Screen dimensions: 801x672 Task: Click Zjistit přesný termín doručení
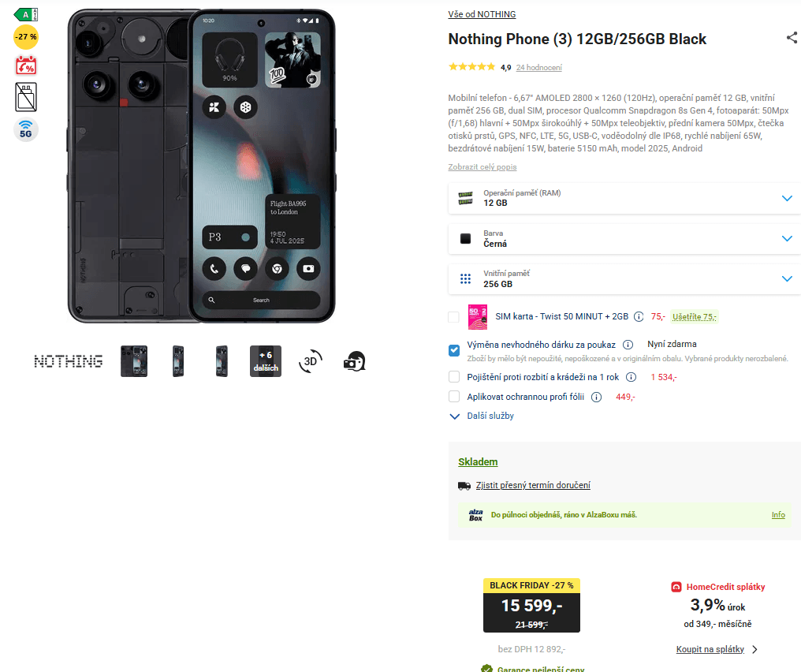pos(533,486)
